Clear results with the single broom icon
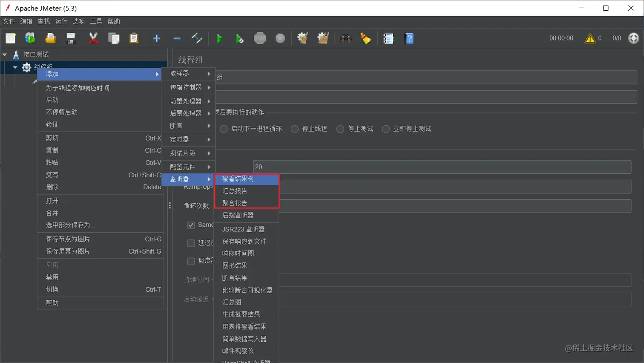This screenshot has width=644, height=363. pyautogui.click(x=302, y=38)
